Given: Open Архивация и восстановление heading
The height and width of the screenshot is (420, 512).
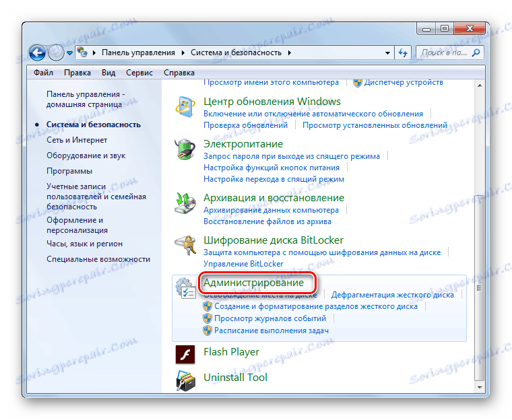Looking at the screenshot, I should [274, 198].
